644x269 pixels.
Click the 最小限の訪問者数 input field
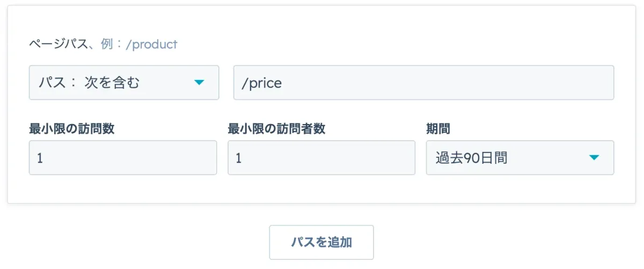[321, 158]
